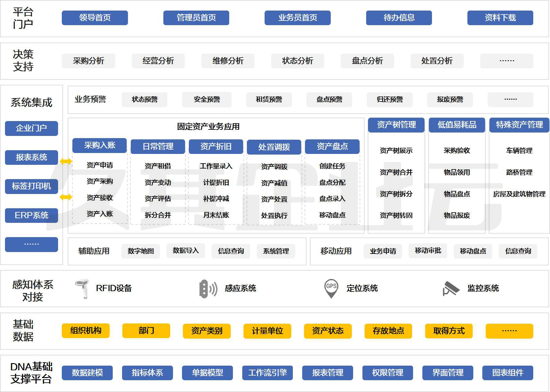Open the 资产折旧 tab header

click(216, 146)
